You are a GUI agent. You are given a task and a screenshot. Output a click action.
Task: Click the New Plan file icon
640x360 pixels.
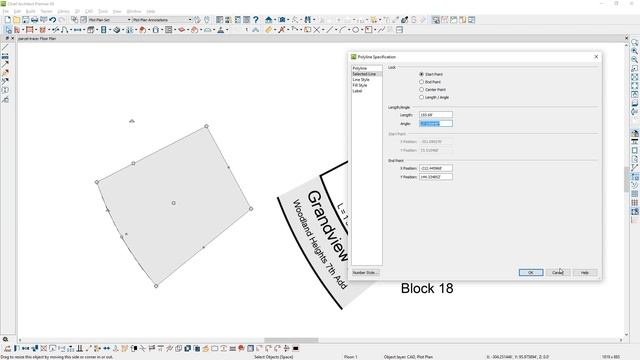tap(7, 20)
